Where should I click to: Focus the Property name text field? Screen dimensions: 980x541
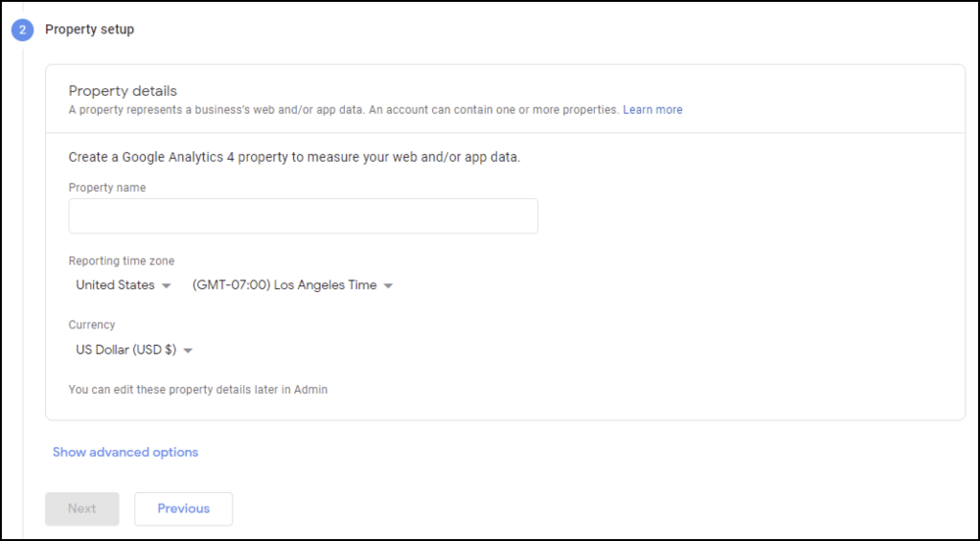coord(303,216)
